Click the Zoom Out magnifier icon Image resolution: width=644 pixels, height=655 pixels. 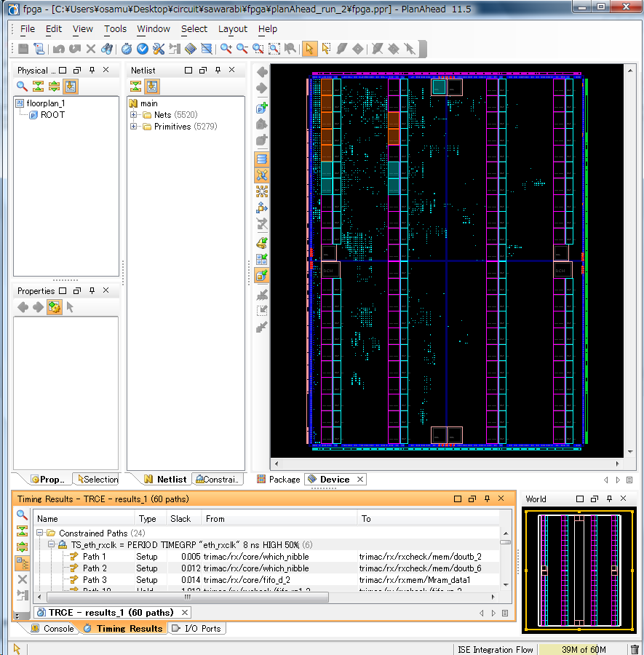point(242,49)
